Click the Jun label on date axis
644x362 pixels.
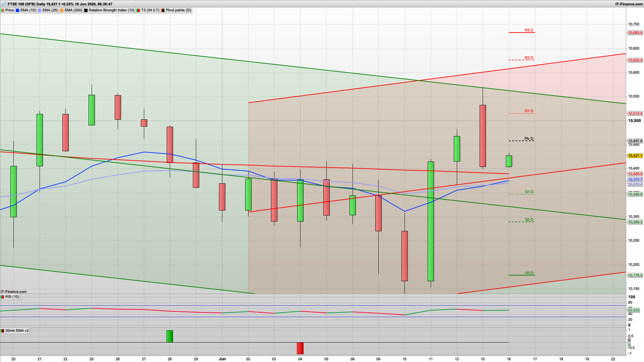coord(222,359)
